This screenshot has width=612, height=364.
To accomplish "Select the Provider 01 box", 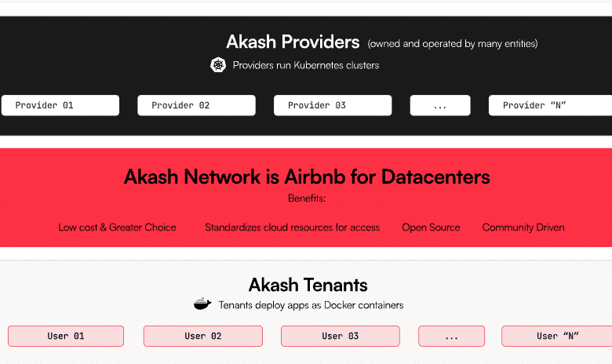I will pos(60,105).
